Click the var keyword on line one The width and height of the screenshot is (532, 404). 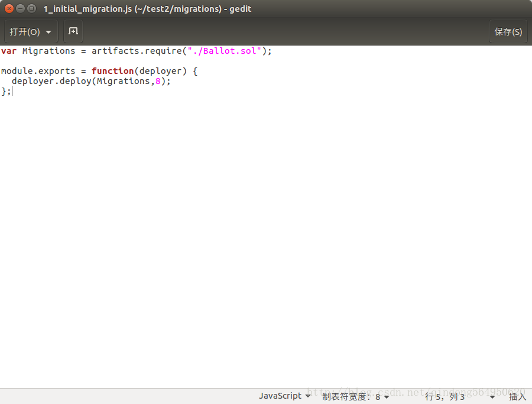tap(9, 51)
